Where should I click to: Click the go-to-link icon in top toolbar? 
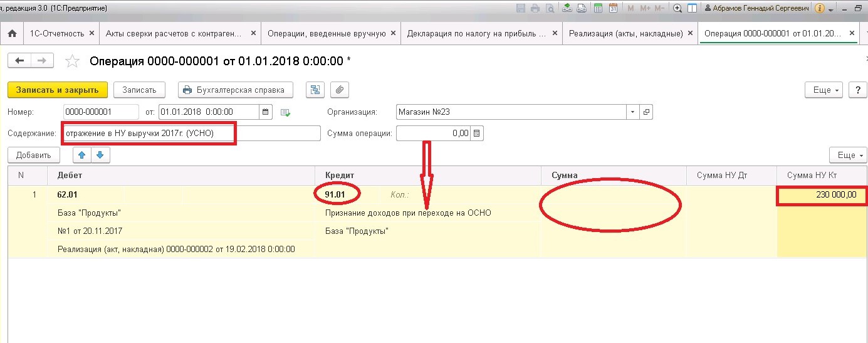[x=582, y=9]
